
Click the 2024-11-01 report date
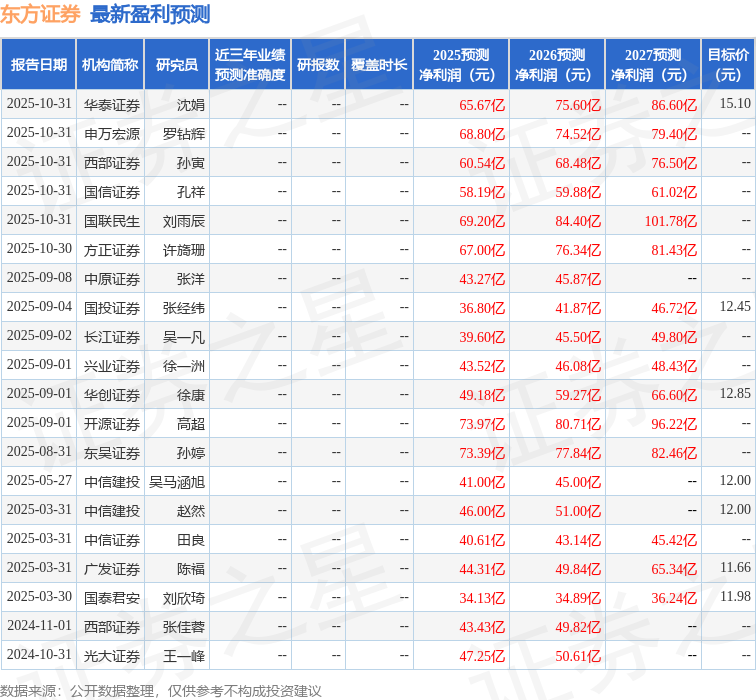[39, 626]
